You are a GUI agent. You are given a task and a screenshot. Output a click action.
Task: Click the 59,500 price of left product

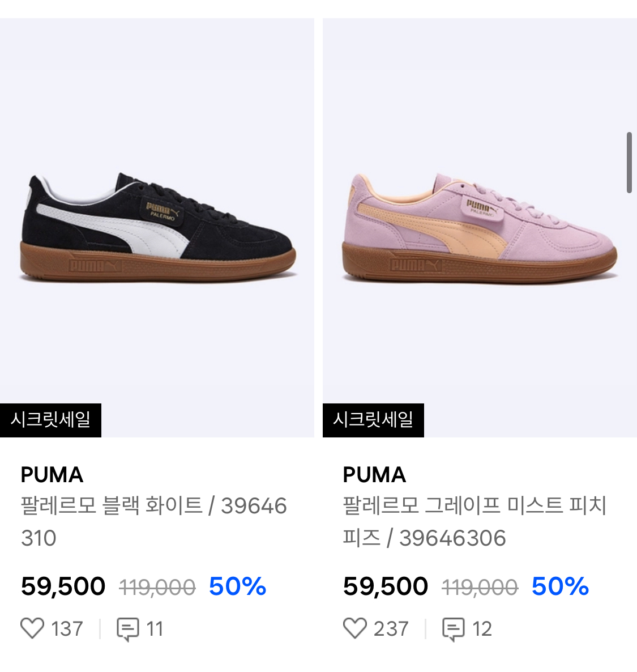click(63, 586)
